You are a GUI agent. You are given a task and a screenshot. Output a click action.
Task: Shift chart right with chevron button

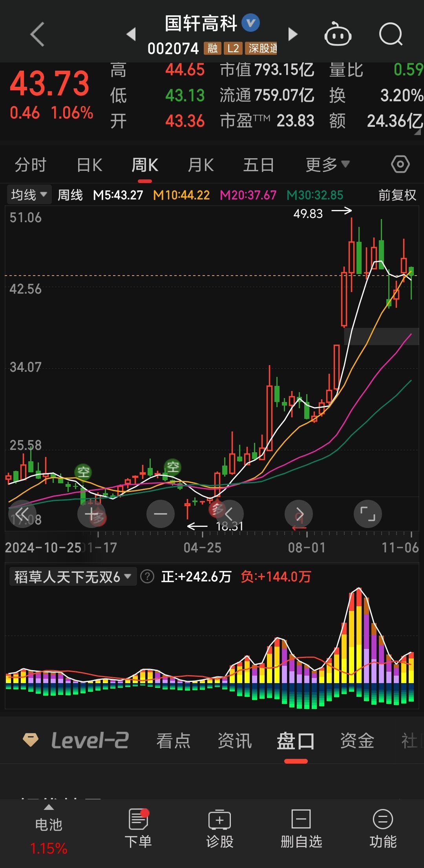click(x=299, y=514)
